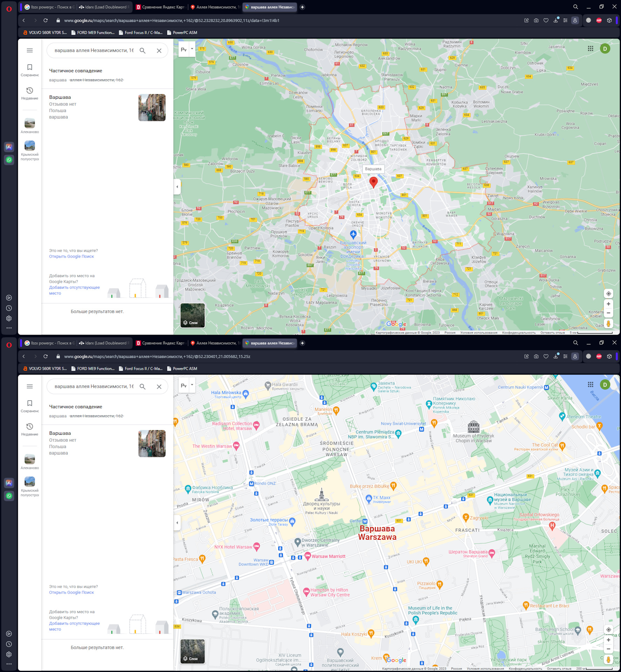Screen dimensions: 621x672
Task: Click the my-location button in upper map
Action: pos(608,294)
